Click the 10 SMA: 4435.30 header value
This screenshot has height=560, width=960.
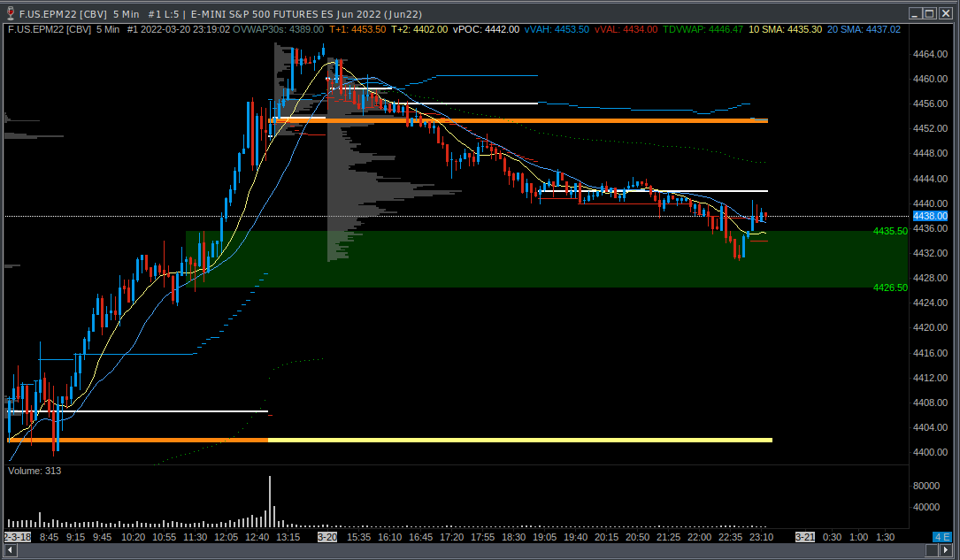pos(786,29)
